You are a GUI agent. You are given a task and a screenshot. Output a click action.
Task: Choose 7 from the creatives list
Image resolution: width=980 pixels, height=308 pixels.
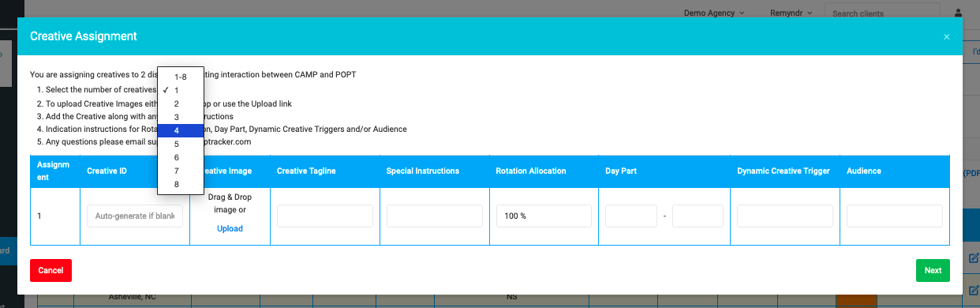181,171
